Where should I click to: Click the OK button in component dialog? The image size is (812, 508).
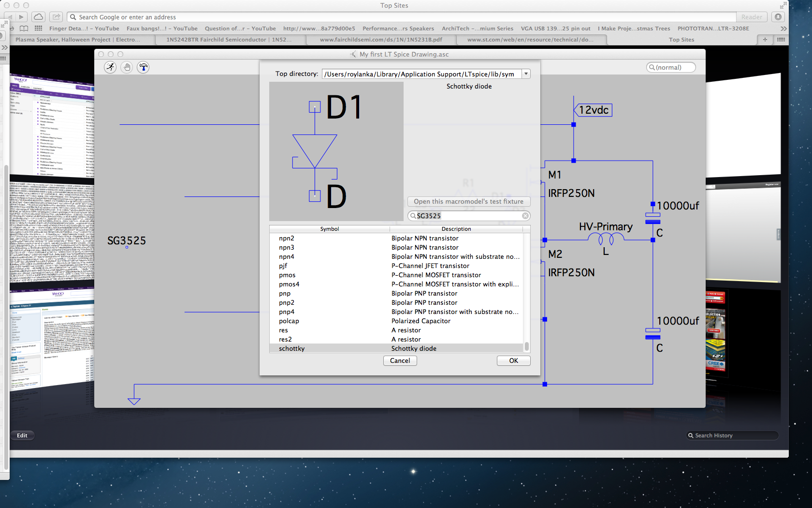click(513, 360)
